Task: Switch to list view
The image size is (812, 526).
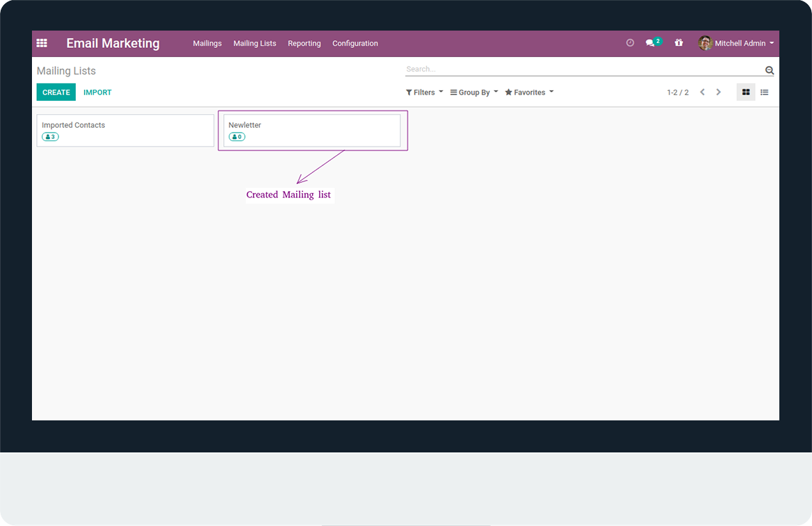Action: [764, 92]
